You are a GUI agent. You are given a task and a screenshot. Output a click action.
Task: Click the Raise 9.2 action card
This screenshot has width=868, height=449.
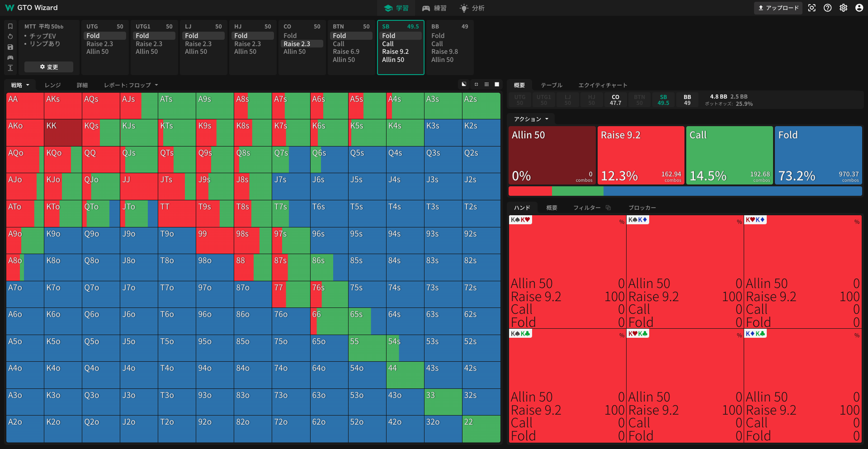click(x=641, y=155)
